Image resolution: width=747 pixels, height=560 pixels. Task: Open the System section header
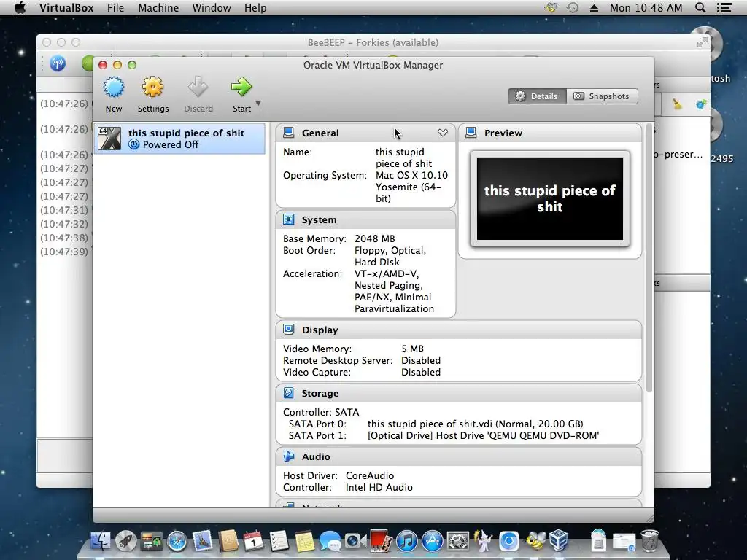tap(319, 219)
